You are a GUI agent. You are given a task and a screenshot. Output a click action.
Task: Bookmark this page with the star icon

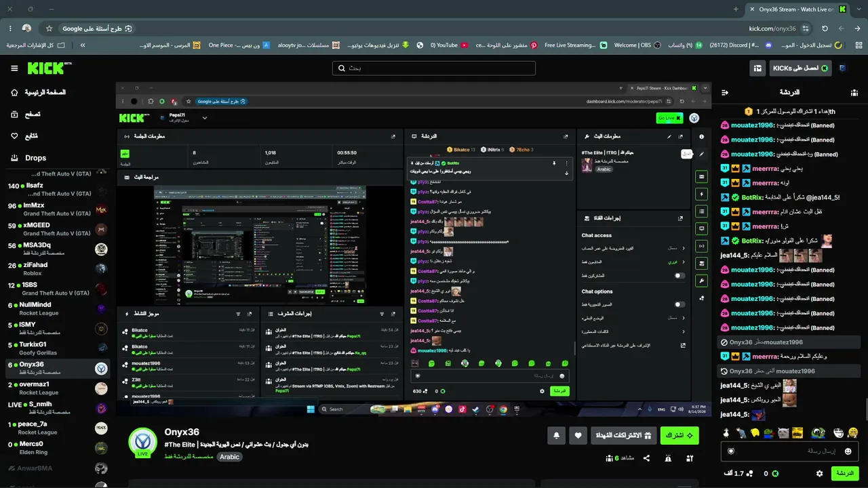click(49, 28)
